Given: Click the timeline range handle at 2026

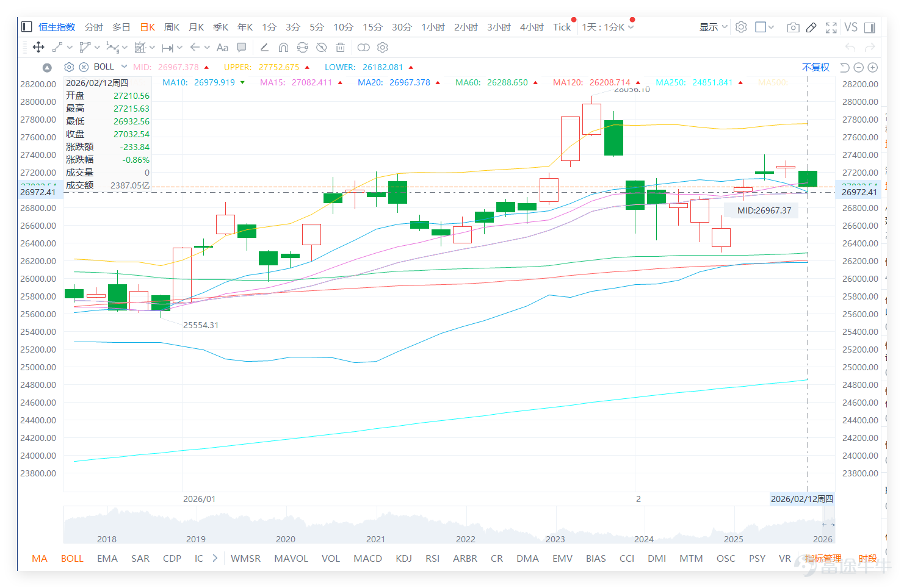Looking at the screenshot, I should click(828, 525).
